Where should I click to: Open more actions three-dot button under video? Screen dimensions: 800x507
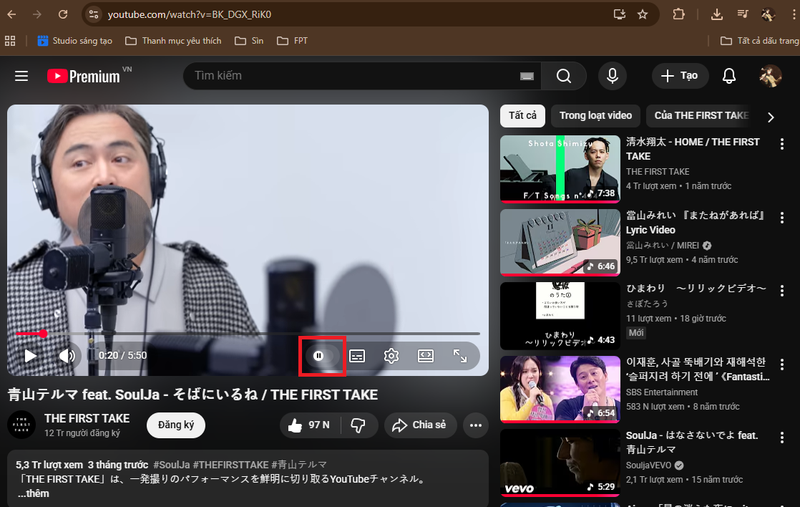click(x=476, y=425)
